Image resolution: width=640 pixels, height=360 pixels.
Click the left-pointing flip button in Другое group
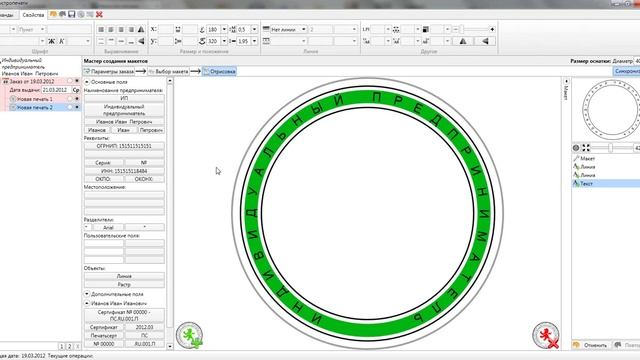click(x=485, y=41)
